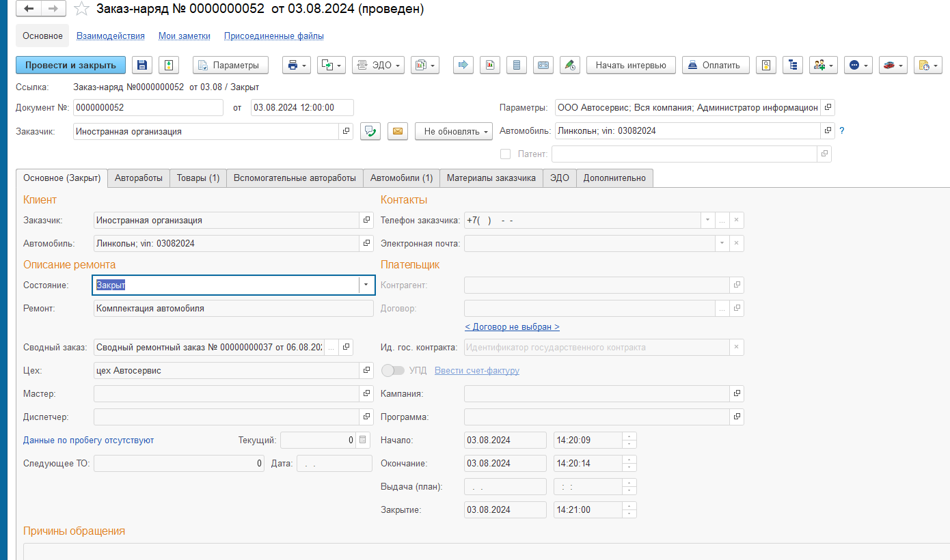Click the Следующее ТО input field
This screenshot has height=560, width=950.
(x=179, y=464)
